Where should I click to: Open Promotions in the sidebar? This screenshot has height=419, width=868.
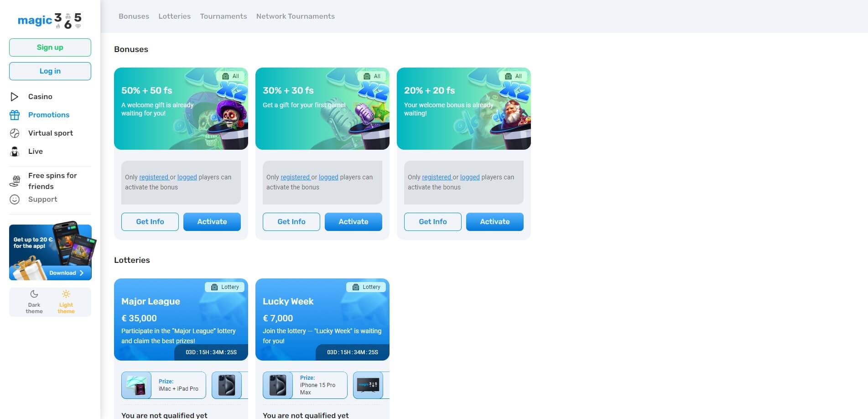49,115
